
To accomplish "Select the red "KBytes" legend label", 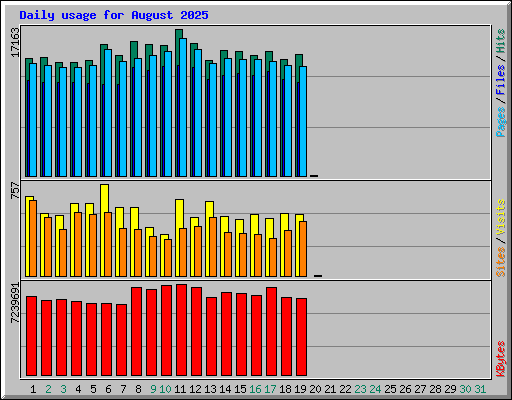I will click(501, 359).
